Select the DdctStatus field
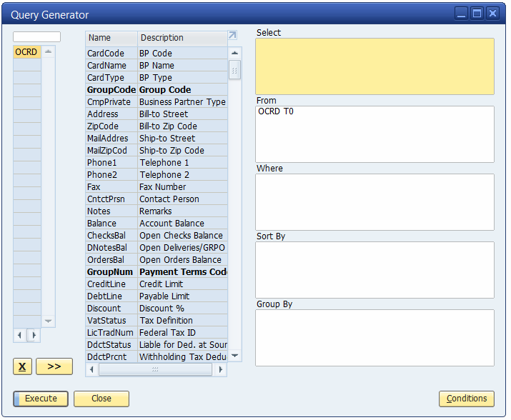The image size is (511, 420). 111,345
